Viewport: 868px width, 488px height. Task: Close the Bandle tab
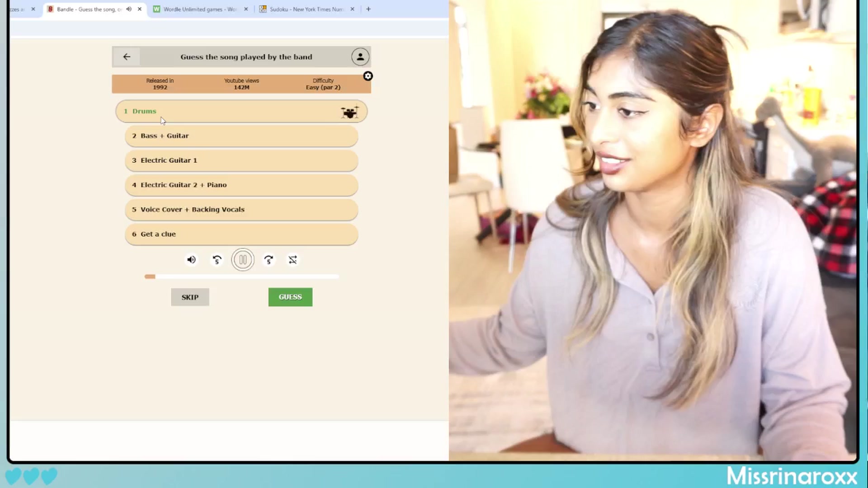coord(140,9)
